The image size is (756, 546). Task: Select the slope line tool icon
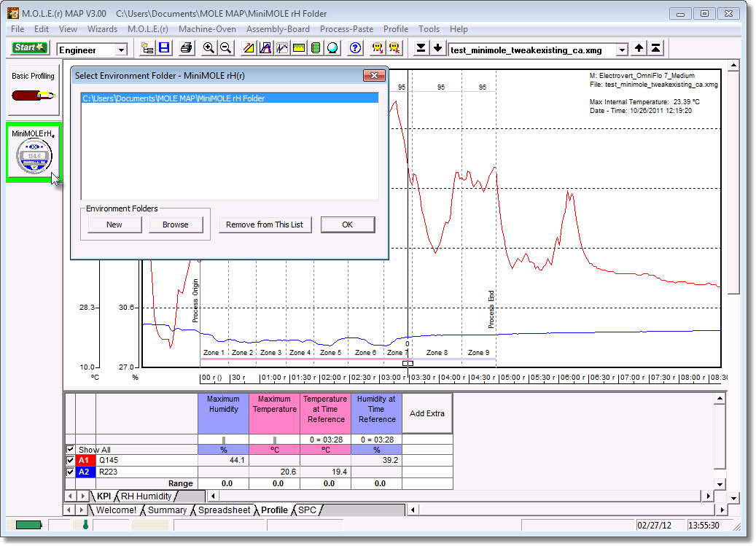coord(249,48)
